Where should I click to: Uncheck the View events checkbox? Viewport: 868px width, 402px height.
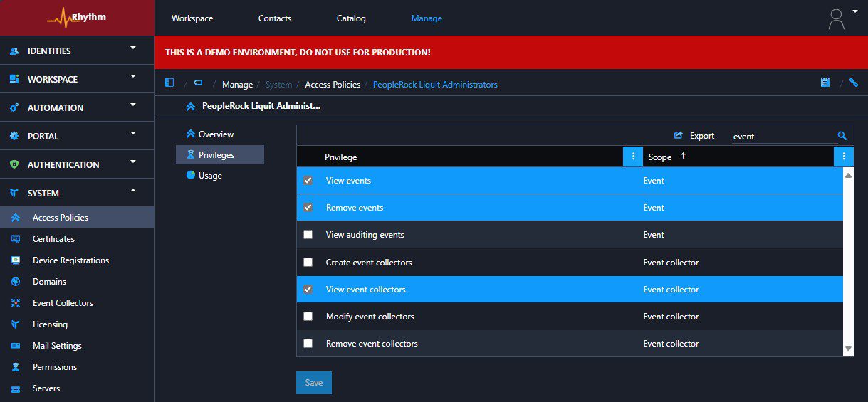(x=308, y=181)
